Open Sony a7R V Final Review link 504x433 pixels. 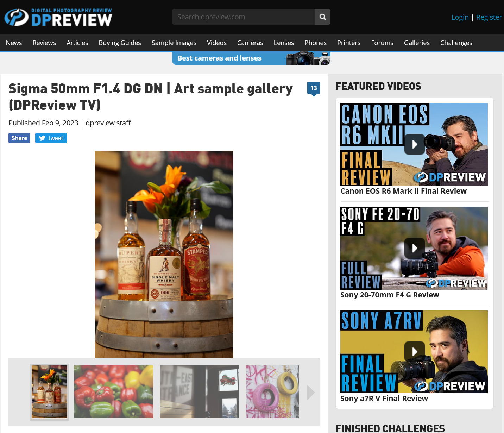point(384,399)
